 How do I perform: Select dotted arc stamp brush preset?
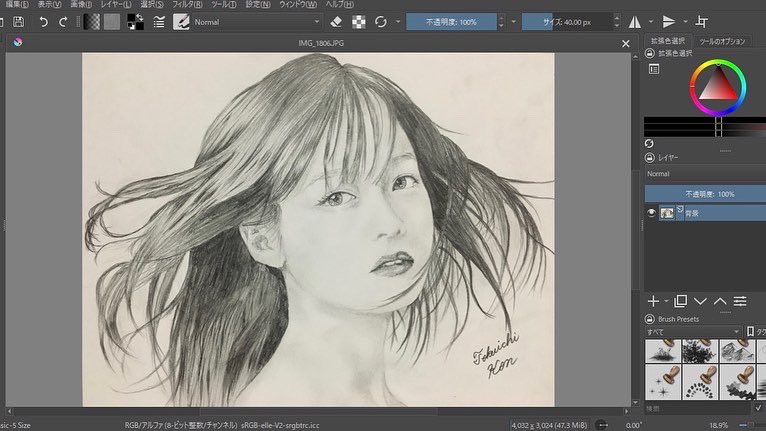click(701, 382)
